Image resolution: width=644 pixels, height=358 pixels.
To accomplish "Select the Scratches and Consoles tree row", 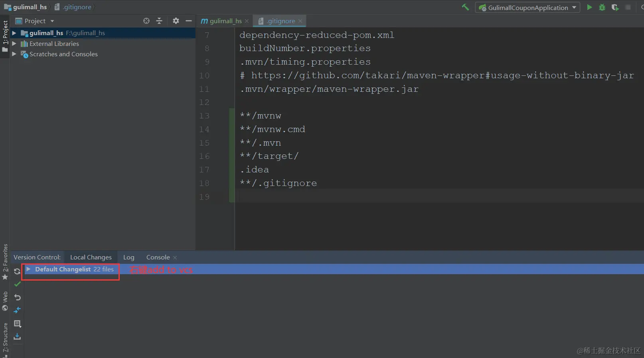I will 103,54.
